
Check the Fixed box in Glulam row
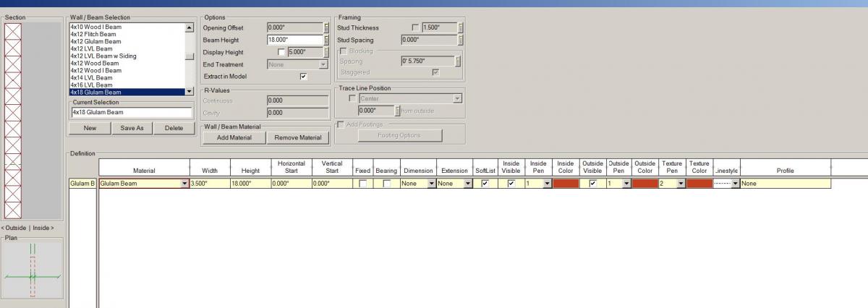[x=362, y=184]
